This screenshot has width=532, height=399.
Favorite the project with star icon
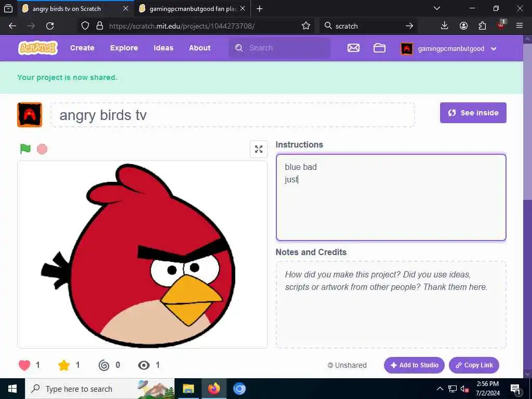coord(64,365)
